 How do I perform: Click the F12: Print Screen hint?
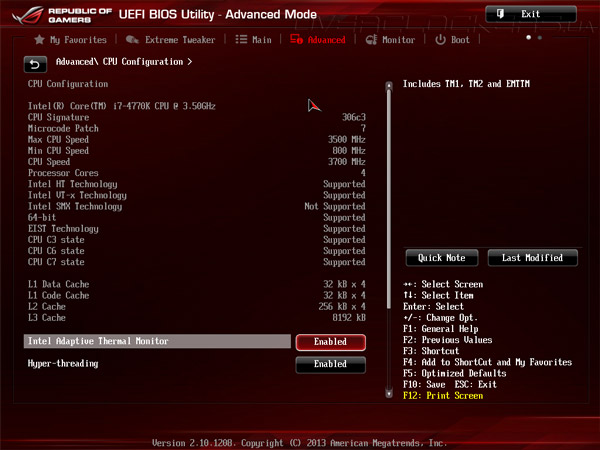coord(443,396)
